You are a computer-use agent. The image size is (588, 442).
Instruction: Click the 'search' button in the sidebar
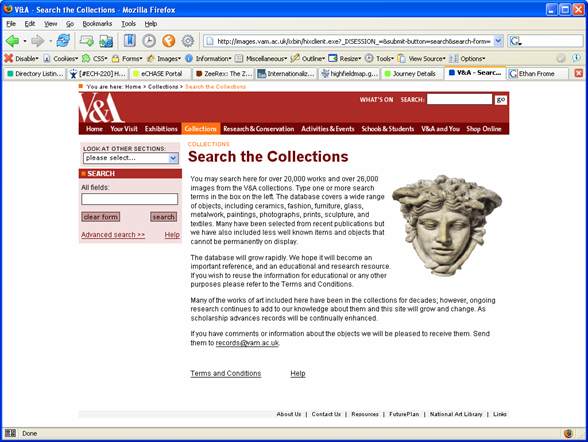[x=164, y=217]
